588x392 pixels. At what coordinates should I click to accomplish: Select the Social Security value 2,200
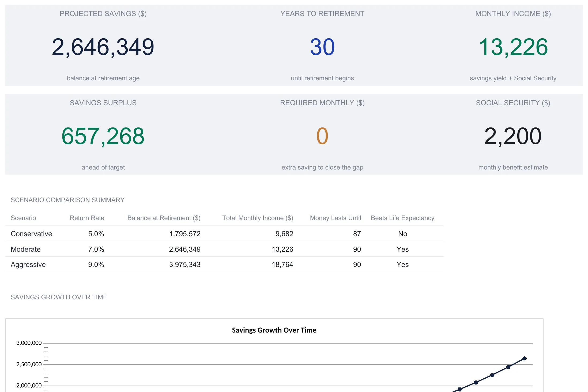pyautogui.click(x=513, y=136)
